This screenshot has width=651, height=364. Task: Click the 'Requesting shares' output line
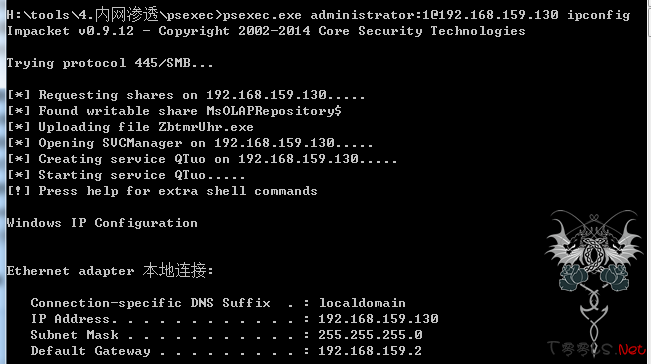[186, 95]
